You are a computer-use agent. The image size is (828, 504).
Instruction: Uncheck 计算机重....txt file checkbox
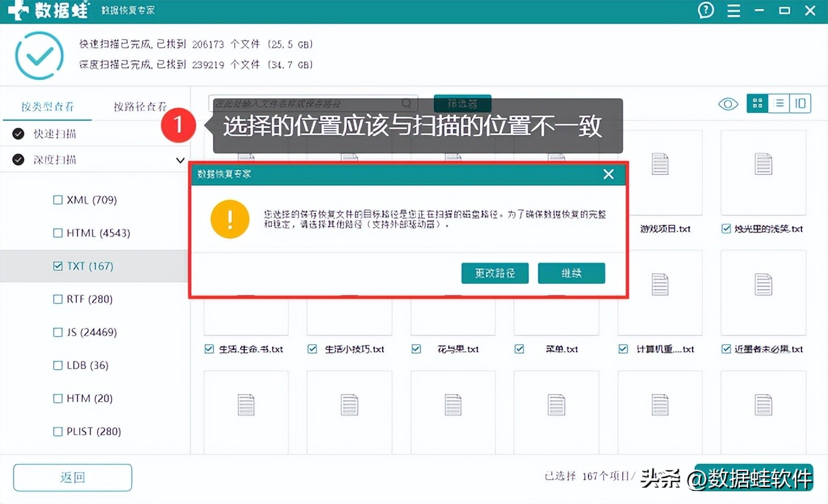coord(623,349)
